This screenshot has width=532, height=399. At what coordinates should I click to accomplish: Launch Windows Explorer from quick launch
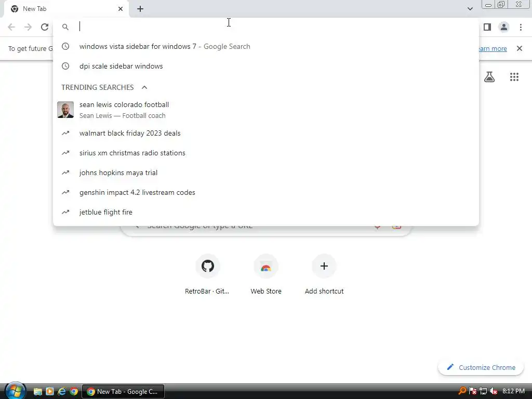(x=37, y=392)
